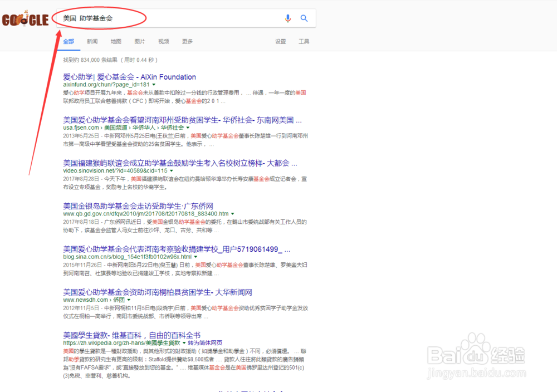557x392 pixels.
Task: Expand the arrow next to www.qb.gd.gov.cn URL
Action: pyautogui.click(x=233, y=214)
